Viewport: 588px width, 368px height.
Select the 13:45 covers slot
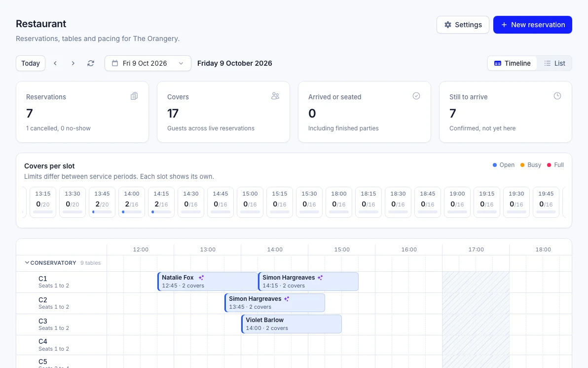click(x=102, y=202)
